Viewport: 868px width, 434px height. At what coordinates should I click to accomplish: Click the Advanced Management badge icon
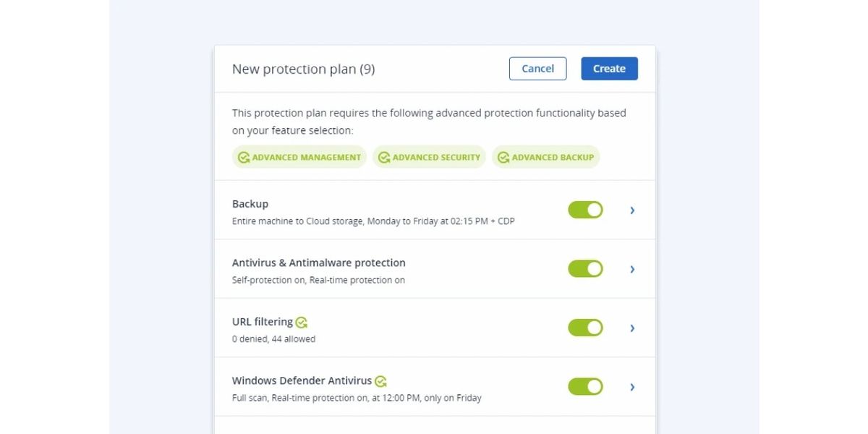[244, 157]
